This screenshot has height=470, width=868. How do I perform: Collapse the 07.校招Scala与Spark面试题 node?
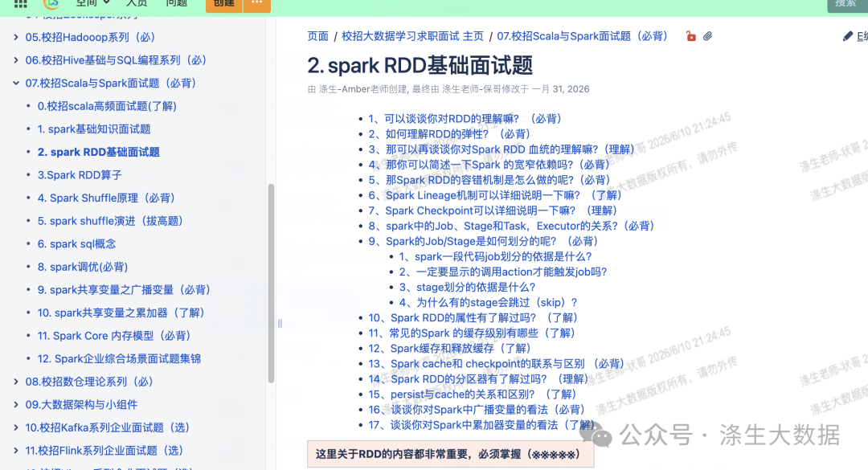(x=15, y=84)
